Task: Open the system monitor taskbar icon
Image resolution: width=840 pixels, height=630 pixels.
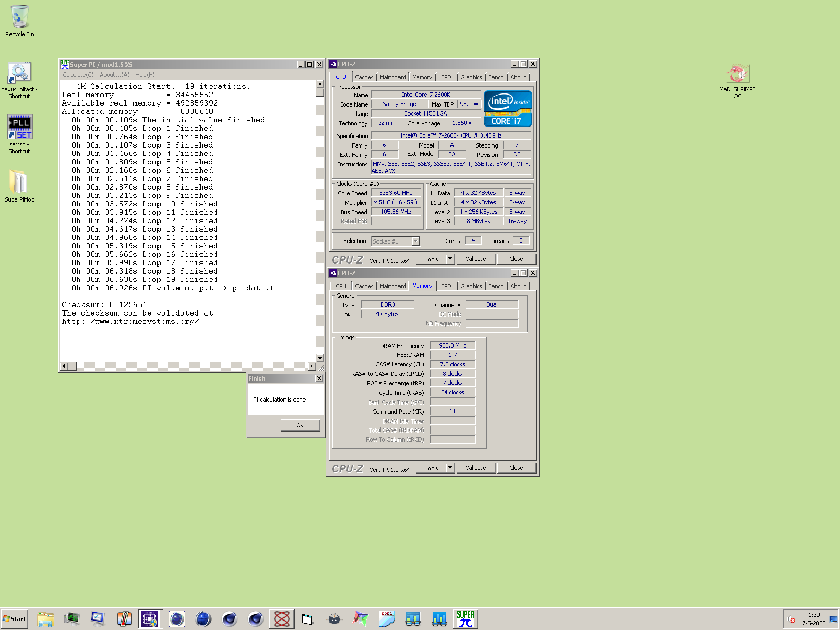Action: (71, 619)
